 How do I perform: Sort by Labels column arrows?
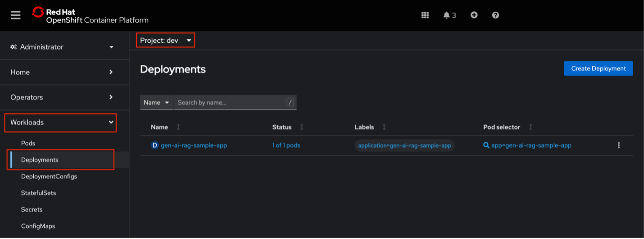click(384, 127)
